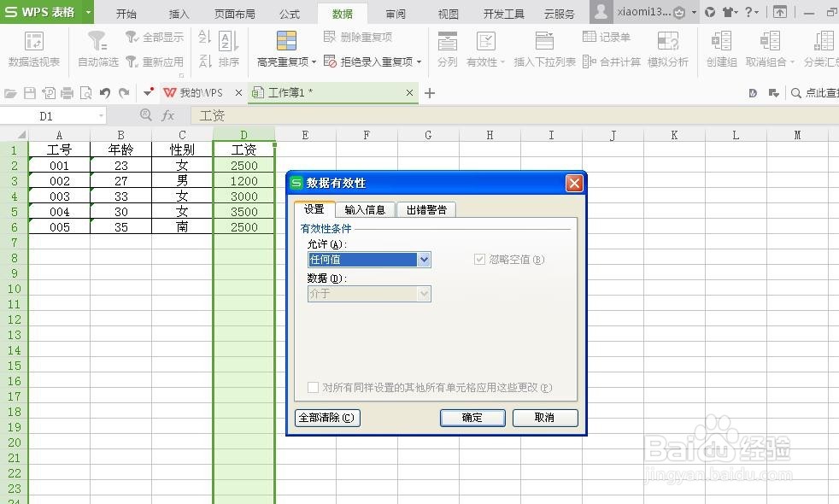Check apply changes to all same-setting cells
Viewport: 839px width, 504px height.
coord(313,387)
